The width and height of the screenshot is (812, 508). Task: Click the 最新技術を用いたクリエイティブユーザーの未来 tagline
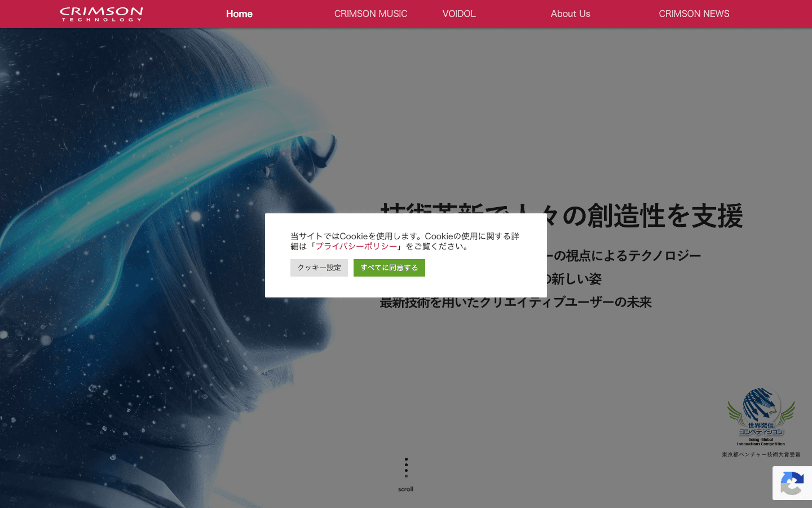click(x=515, y=302)
